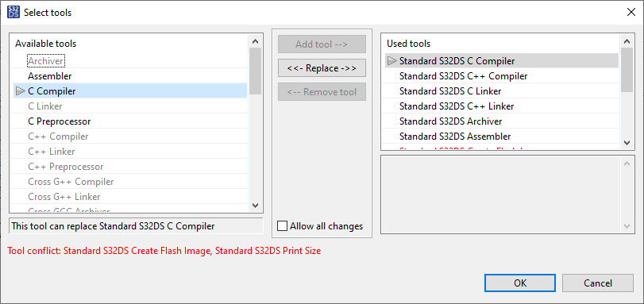Click Available tools scrollbar thumb
The width and height of the screenshot is (644, 304).
255,71
